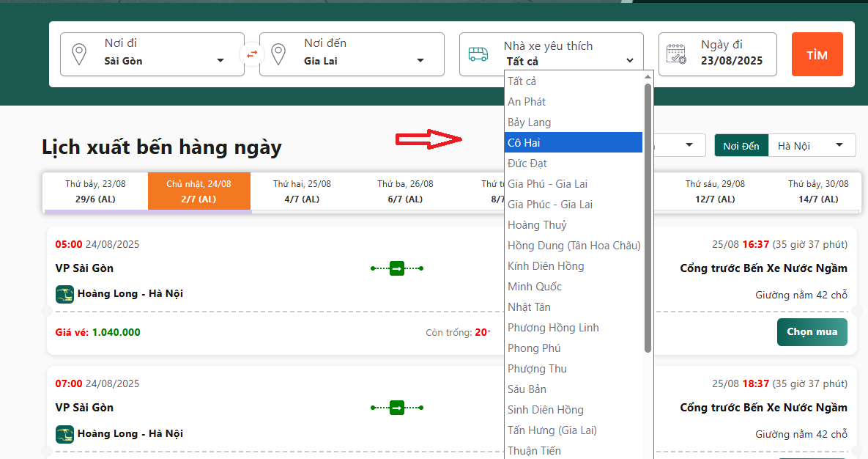The image size is (868, 459).
Task: Select Cô Hai from the operator list
Action: pos(574,143)
